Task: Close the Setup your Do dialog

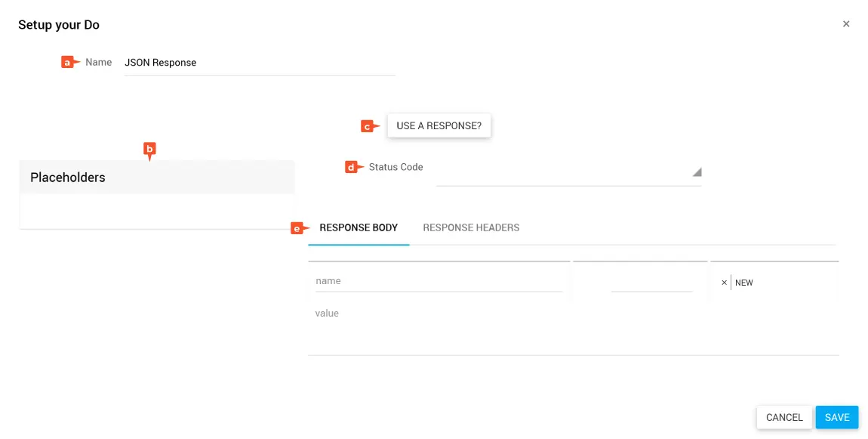Action: tap(846, 24)
